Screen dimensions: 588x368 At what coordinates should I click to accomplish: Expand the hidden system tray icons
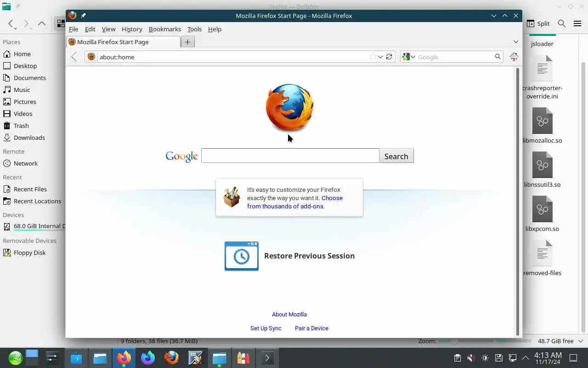526,358
